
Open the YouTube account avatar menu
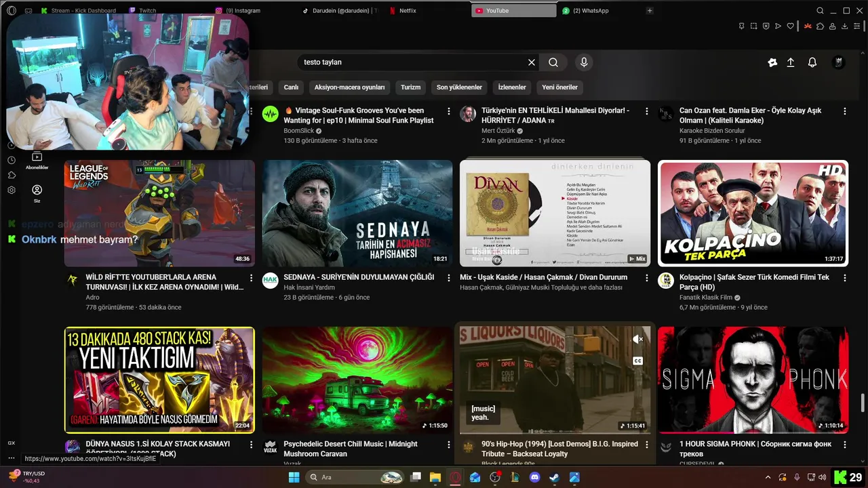(839, 62)
